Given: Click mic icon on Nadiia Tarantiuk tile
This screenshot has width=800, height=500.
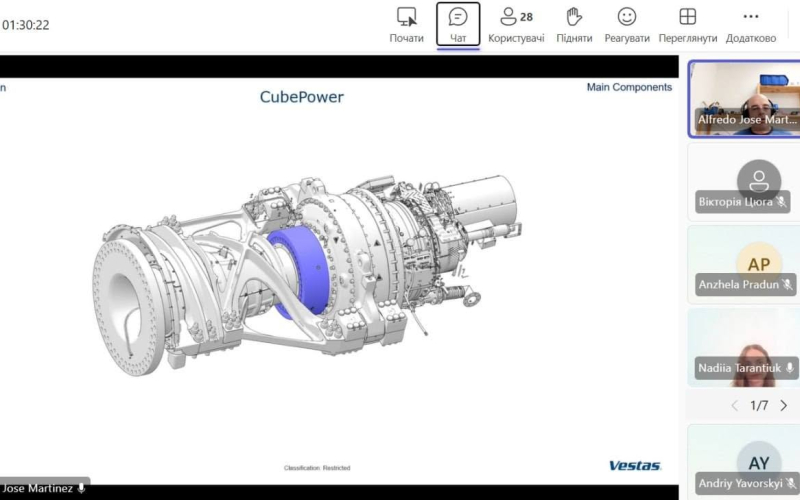Looking at the screenshot, I should pos(789,368).
